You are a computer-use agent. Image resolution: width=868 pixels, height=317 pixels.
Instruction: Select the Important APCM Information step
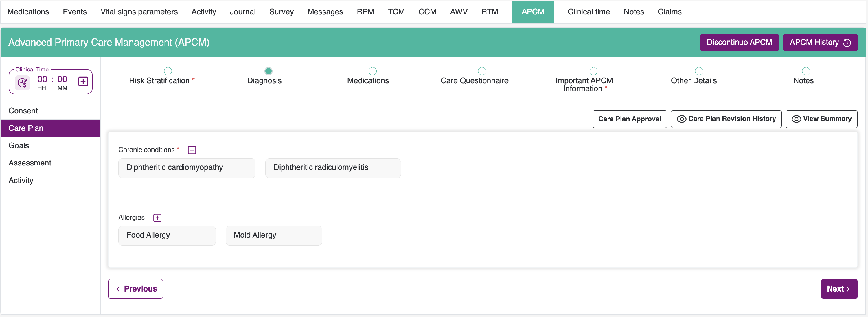[593, 71]
